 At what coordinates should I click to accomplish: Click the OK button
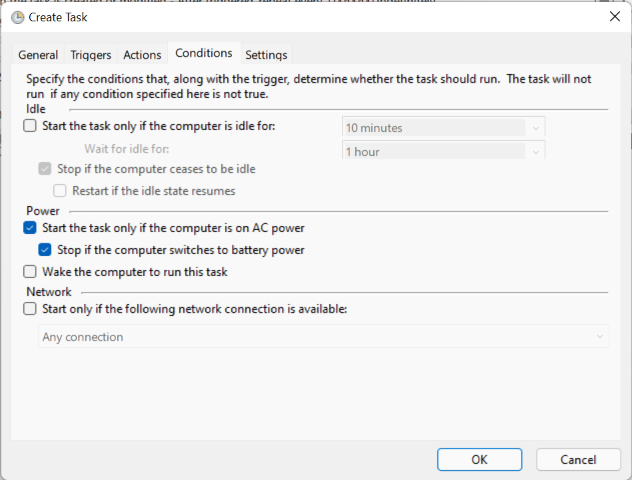479,459
